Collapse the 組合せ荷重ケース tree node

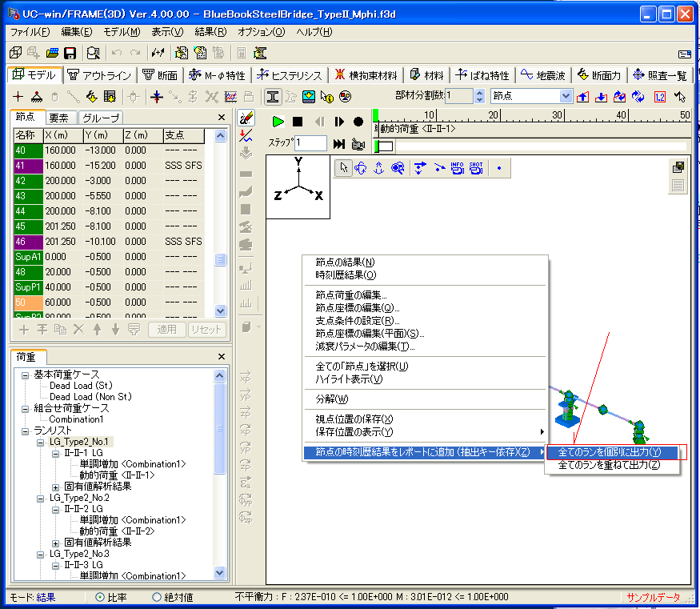click(26, 408)
